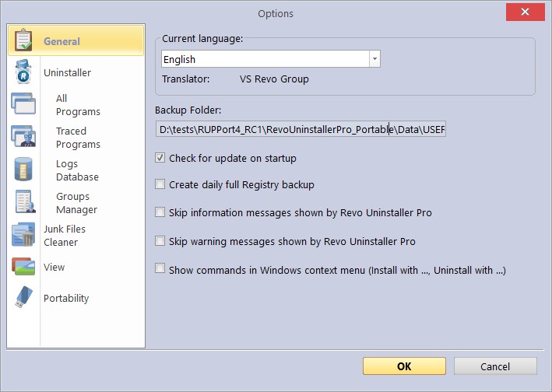This screenshot has height=392, width=552.
Task: Enable Create daily full Registry backup
Action: (160, 184)
